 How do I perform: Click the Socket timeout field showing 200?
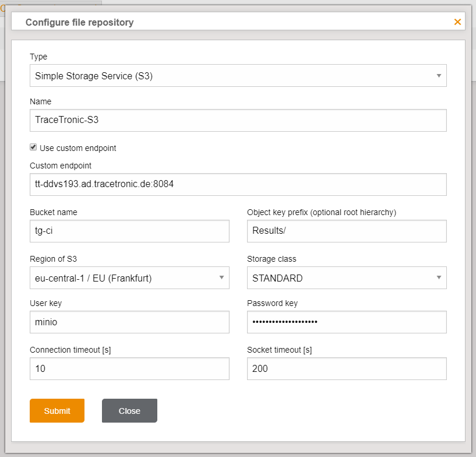click(347, 368)
